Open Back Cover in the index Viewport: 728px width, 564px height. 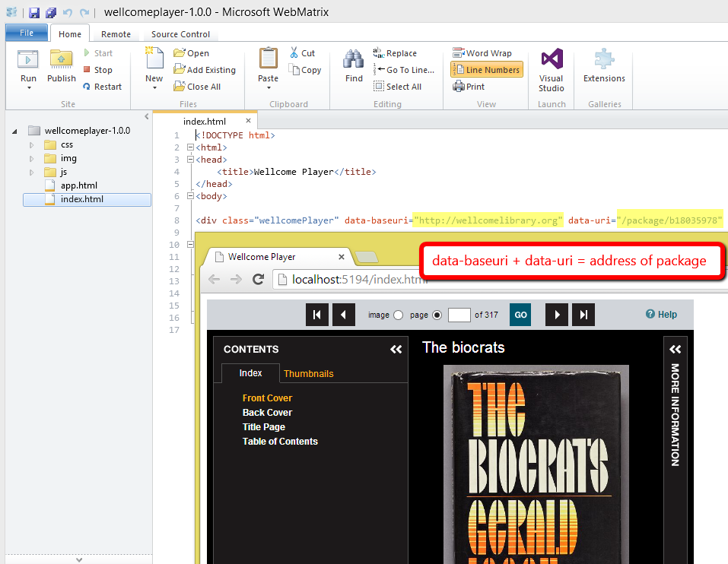[x=268, y=412]
